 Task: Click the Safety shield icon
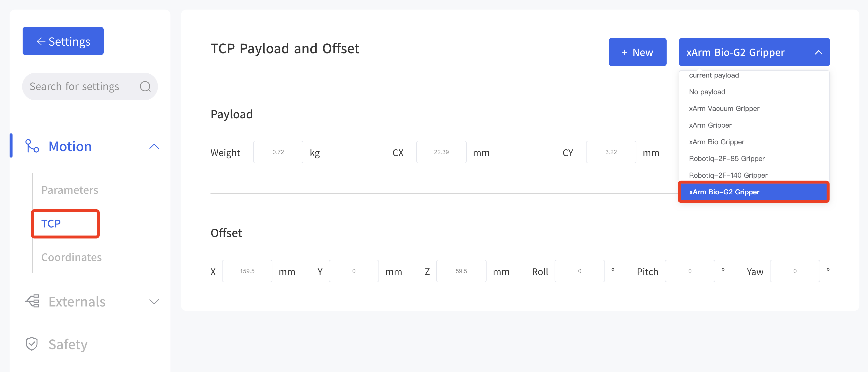point(32,344)
